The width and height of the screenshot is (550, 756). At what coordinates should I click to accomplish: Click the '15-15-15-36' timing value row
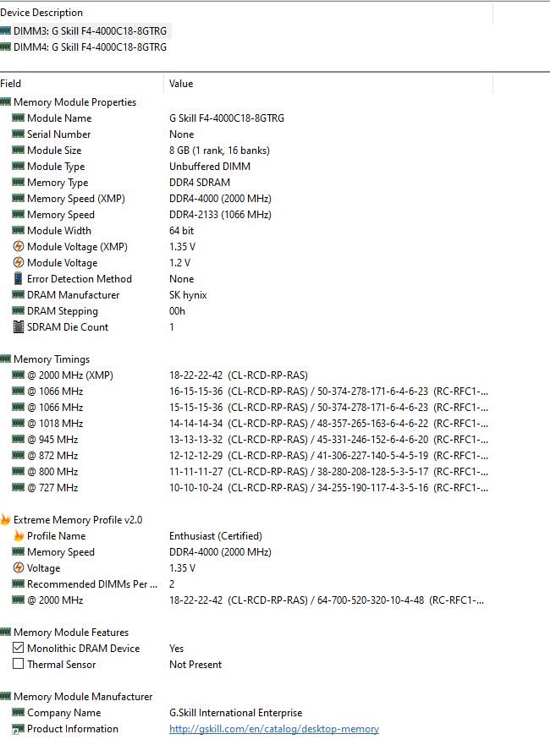[328, 408]
